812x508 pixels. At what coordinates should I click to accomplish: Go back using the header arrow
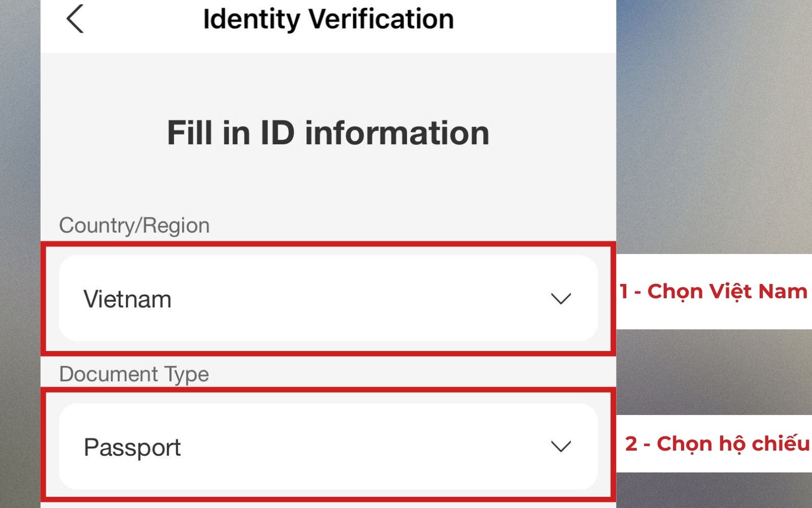tap(75, 19)
